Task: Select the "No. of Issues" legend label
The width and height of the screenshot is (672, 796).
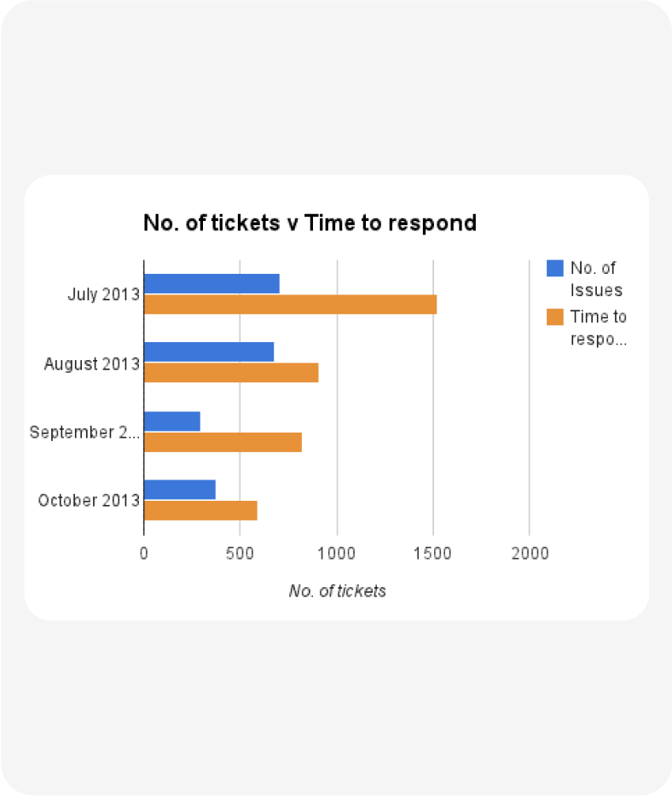Action: [x=596, y=279]
